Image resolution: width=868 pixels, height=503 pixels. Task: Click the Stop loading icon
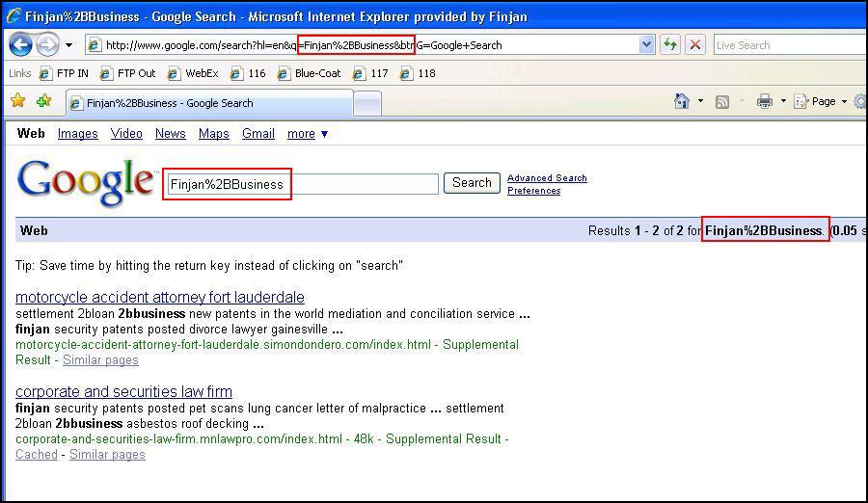pos(694,44)
